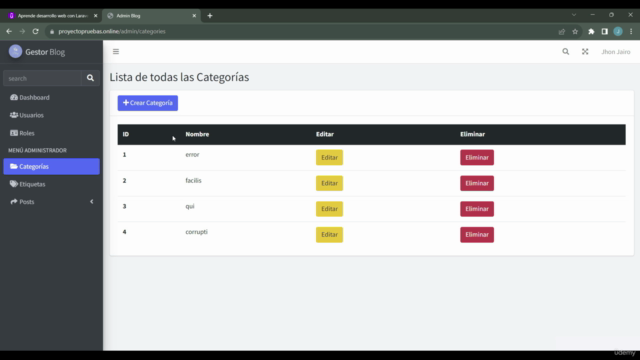Viewport: 640px width, 360px height.
Task: Toggle fullscreen expand icon in navbar
Action: point(585,51)
